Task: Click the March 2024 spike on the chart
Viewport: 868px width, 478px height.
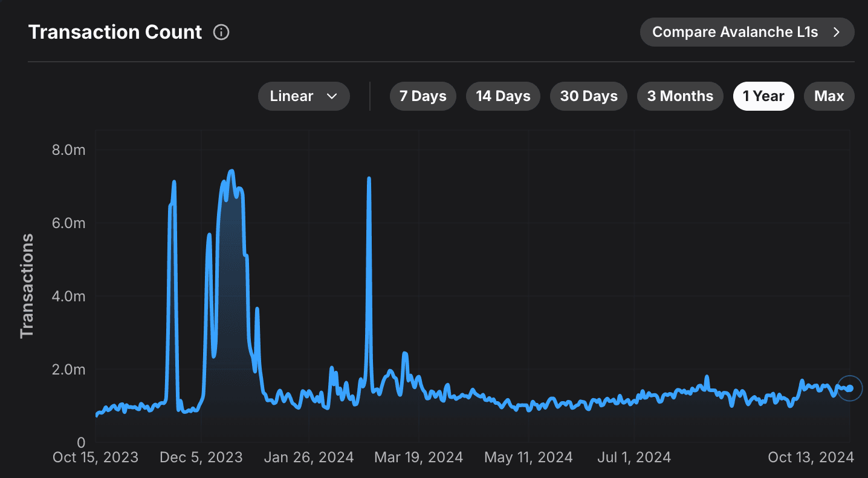Action: point(369,178)
